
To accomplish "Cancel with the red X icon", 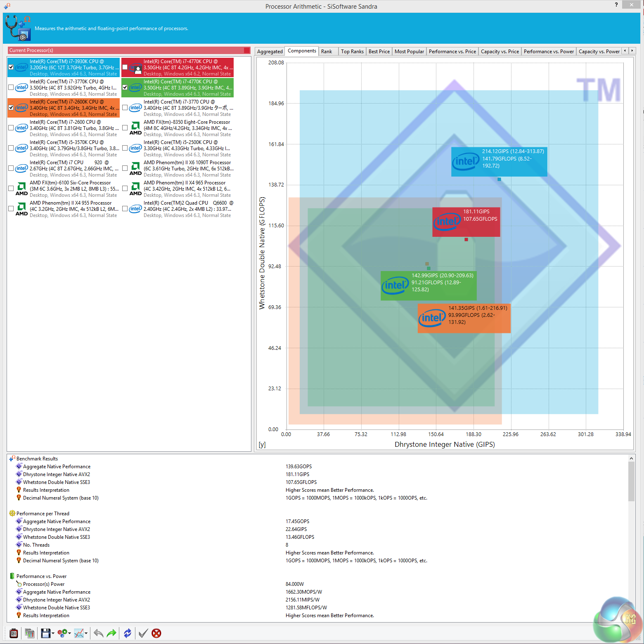I will pos(156,633).
